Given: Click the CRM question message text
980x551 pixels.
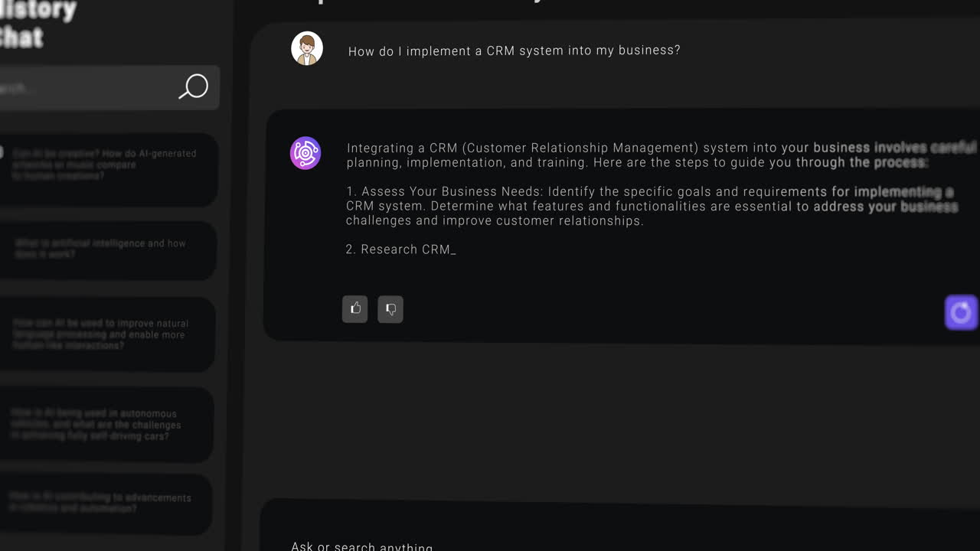Looking at the screenshot, I should point(514,51).
